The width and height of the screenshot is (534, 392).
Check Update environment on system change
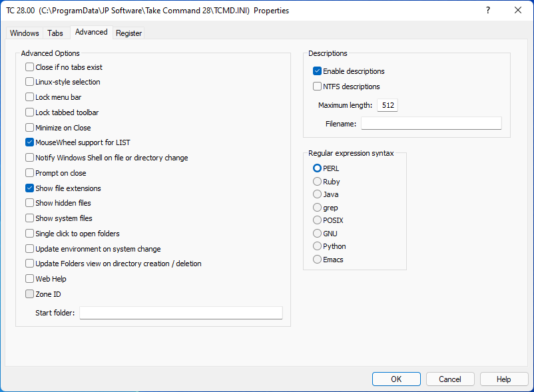[x=29, y=249]
